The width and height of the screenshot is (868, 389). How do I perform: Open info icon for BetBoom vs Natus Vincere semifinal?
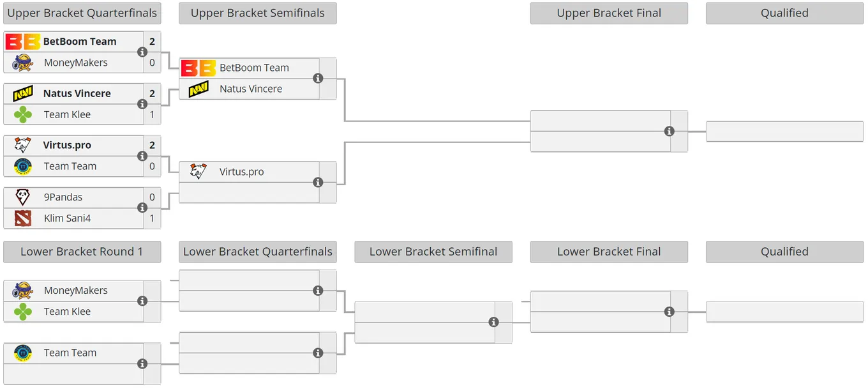318,78
